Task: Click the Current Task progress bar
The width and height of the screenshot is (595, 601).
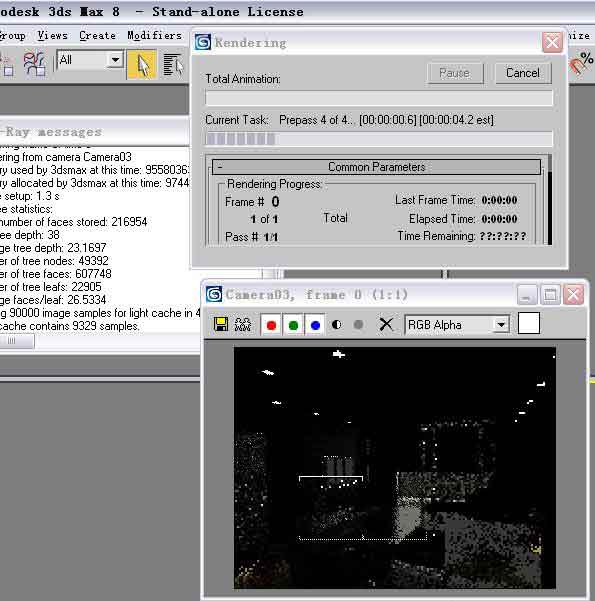Action: pyautogui.click(x=379, y=139)
